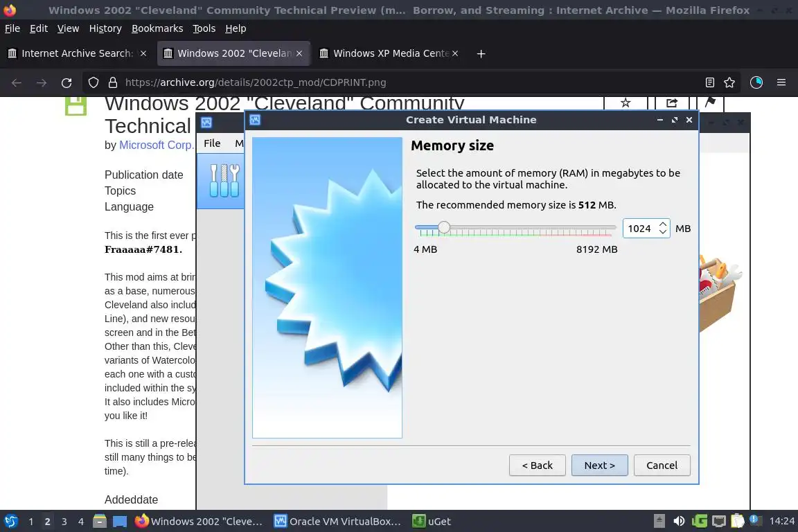Switch to Internet Archive Search tab
The height and width of the screenshot is (532, 798).
click(77, 53)
